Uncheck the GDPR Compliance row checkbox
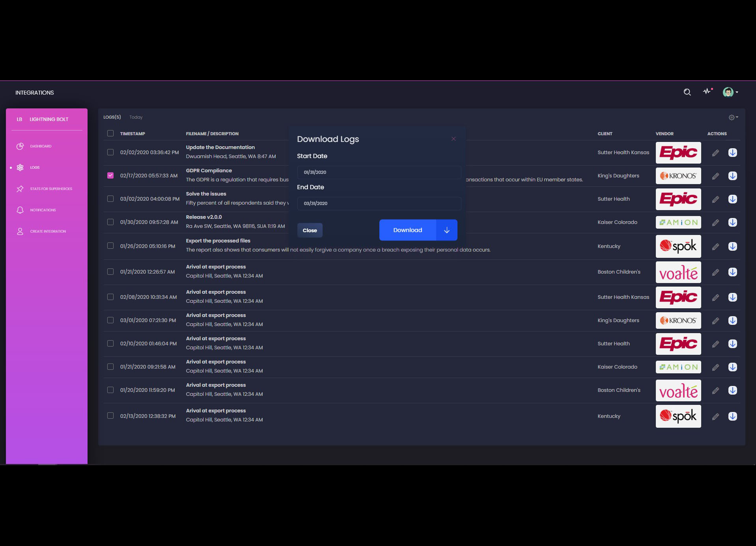756x546 pixels. click(110, 175)
